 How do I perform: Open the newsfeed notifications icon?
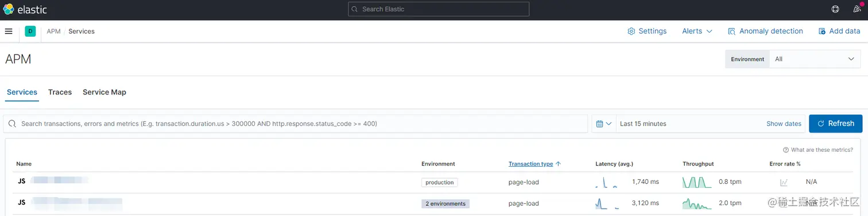pos(857,9)
